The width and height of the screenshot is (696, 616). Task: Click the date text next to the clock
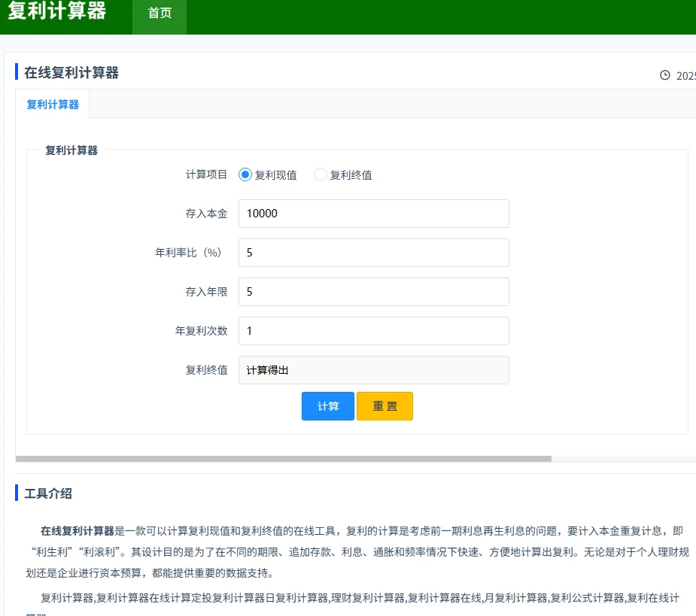685,75
